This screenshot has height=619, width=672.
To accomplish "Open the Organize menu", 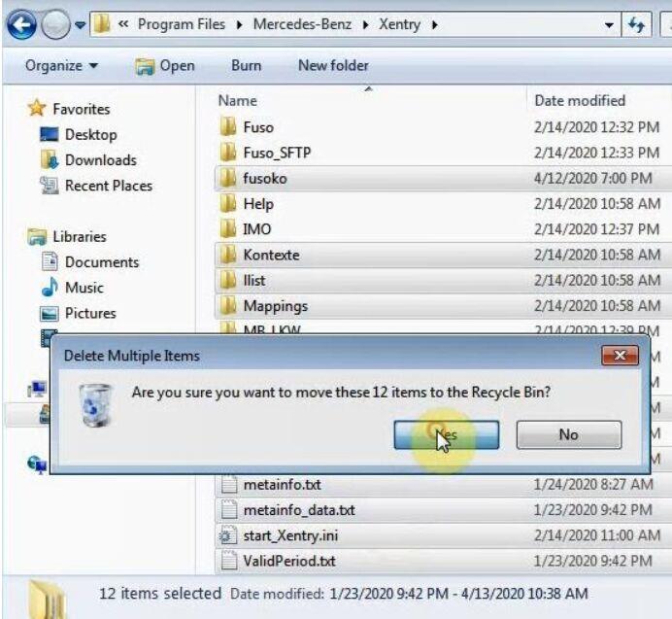I will tap(62, 66).
